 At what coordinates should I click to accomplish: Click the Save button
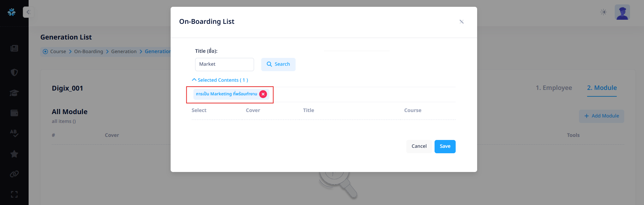pos(445,146)
